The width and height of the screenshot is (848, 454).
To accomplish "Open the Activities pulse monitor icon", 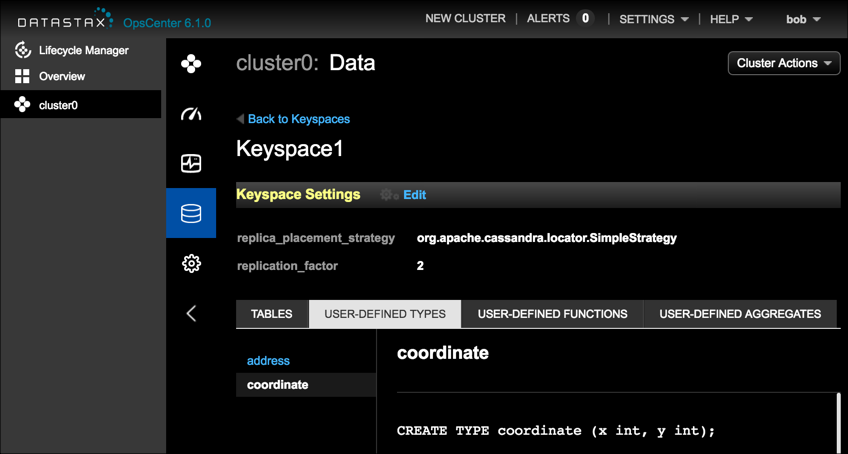I will click(191, 163).
